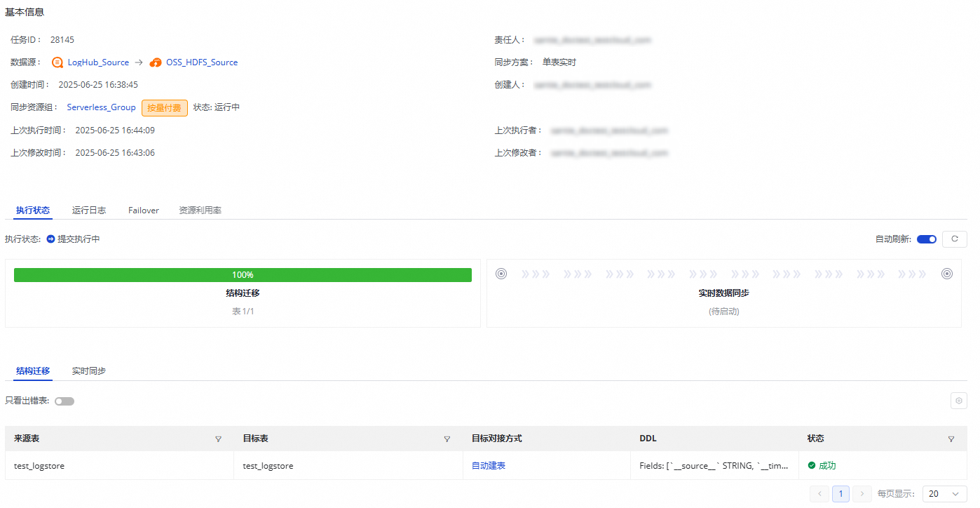Click the DDL Fields cell text
The height and width of the screenshot is (508, 980).
[714, 465]
